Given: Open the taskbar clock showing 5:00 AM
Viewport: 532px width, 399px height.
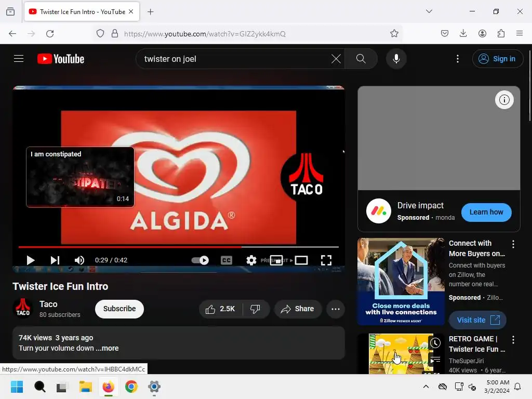Looking at the screenshot, I should coord(497,387).
